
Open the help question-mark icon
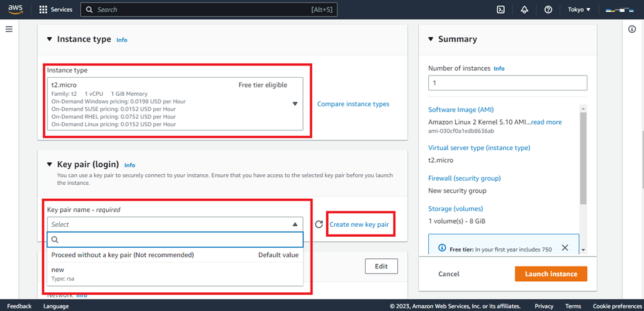coord(548,9)
